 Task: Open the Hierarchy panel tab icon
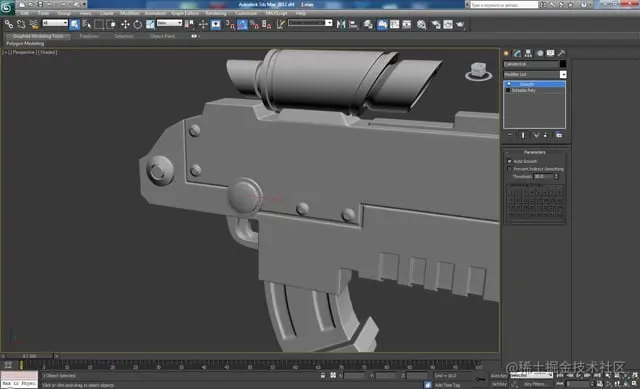click(528, 53)
